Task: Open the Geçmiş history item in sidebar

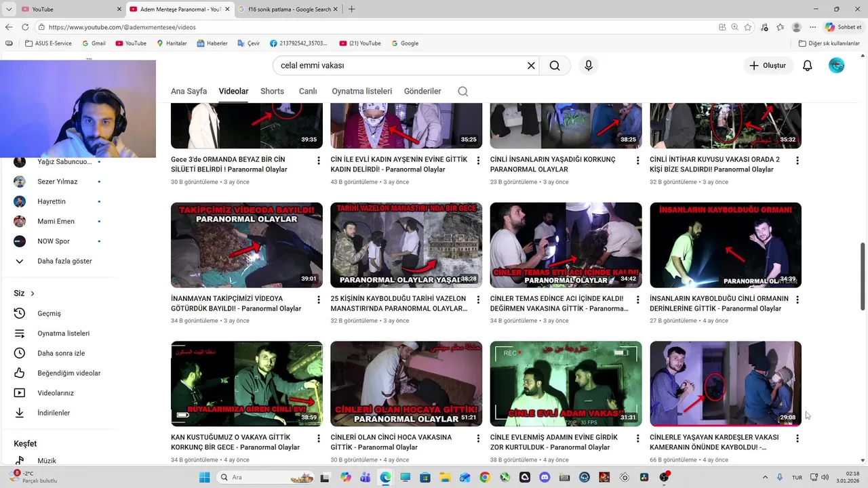Action: [49, 313]
